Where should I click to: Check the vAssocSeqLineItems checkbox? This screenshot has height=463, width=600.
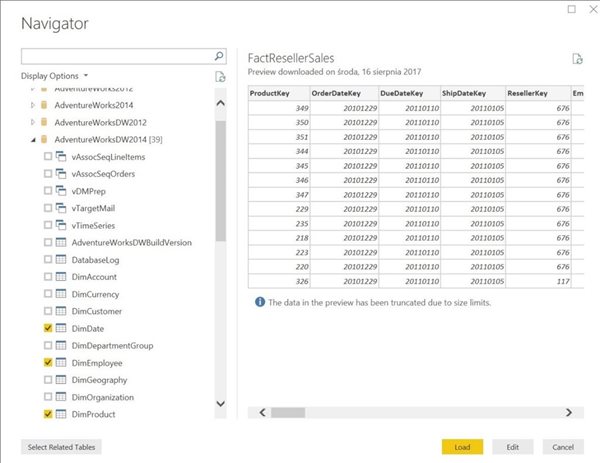click(x=48, y=156)
